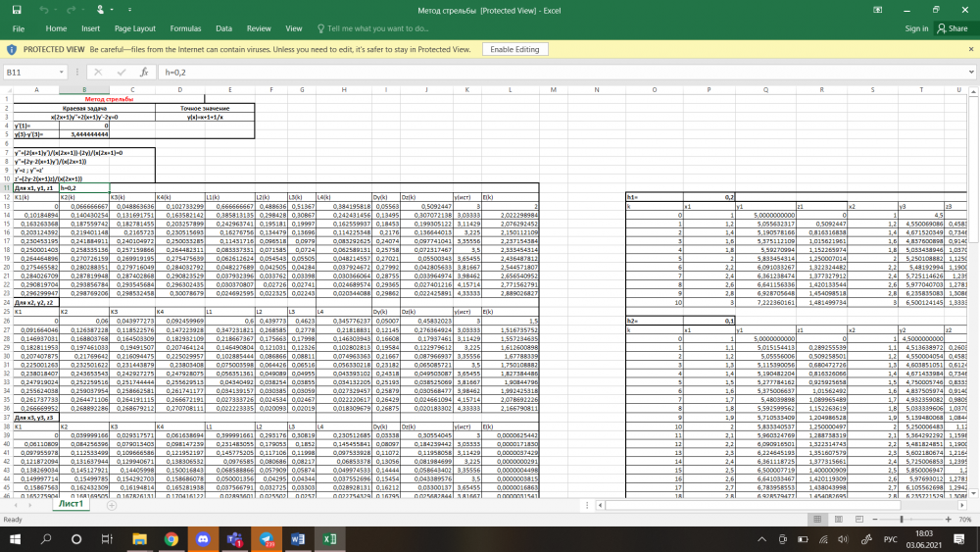This screenshot has height=552, width=980.
Task: Click the zoom in plus icon
Action: coord(948,519)
